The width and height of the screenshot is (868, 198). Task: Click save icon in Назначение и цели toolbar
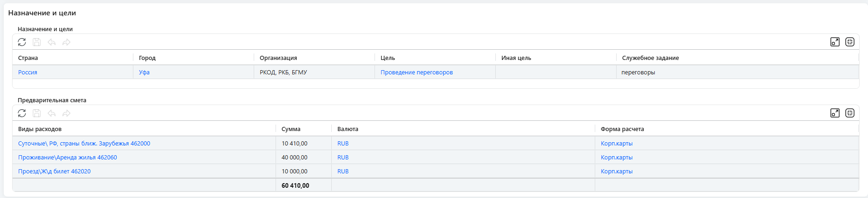point(37,42)
